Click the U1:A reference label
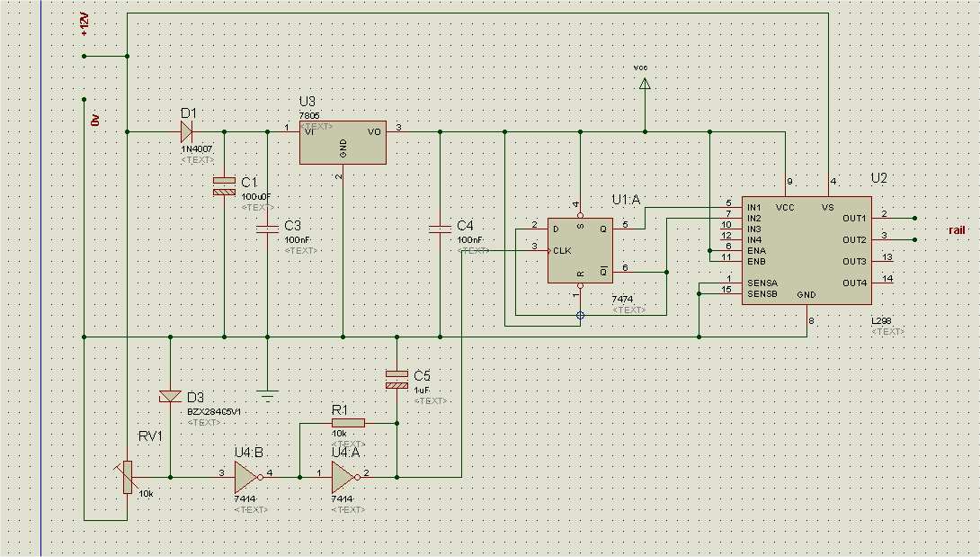980x557 pixels. tap(627, 200)
